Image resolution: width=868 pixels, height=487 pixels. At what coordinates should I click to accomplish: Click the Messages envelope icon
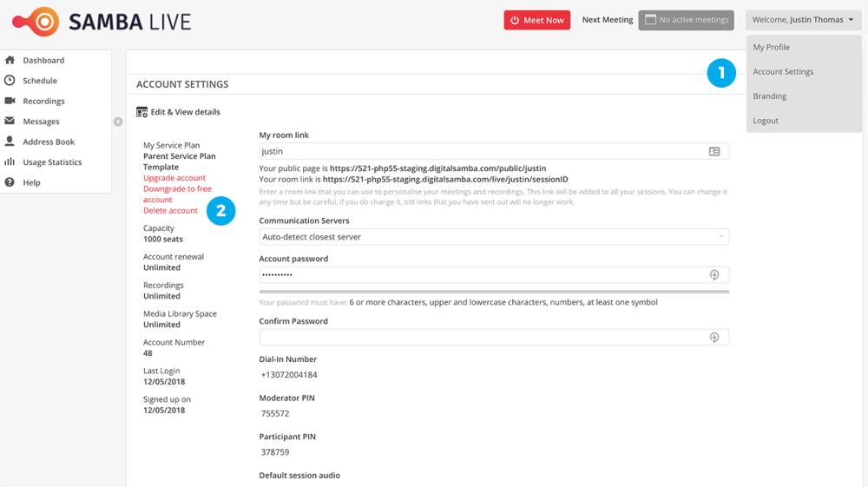[x=10, y=121]
